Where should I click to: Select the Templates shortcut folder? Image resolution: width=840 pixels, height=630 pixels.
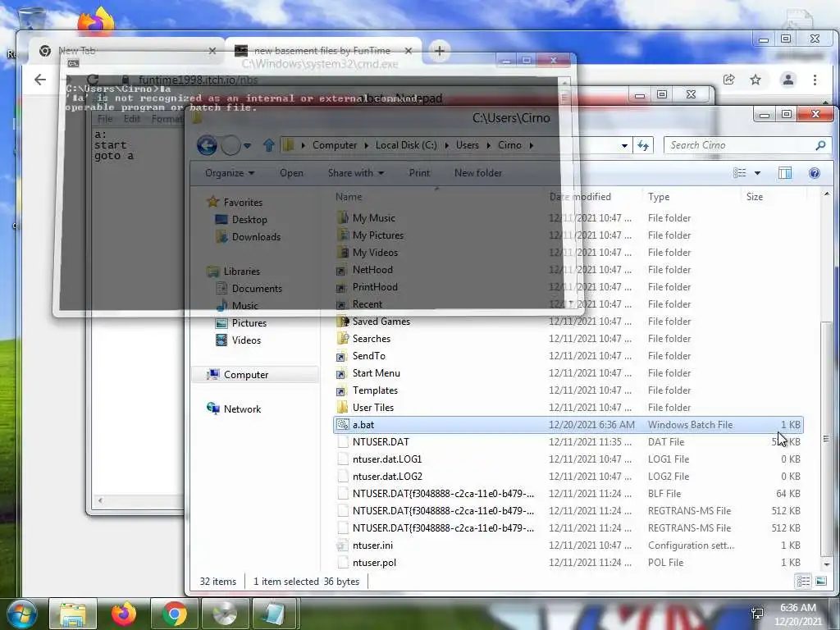(375, 390)
